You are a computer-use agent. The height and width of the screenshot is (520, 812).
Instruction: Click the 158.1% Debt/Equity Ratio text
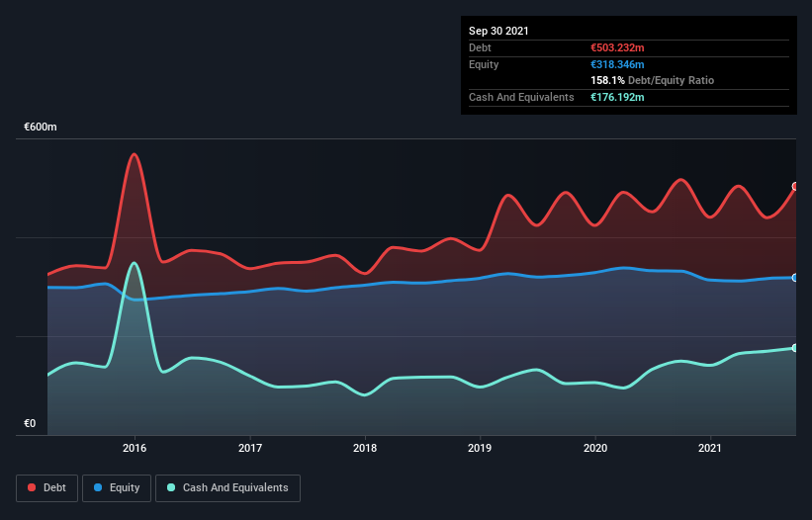click(653, 81)
